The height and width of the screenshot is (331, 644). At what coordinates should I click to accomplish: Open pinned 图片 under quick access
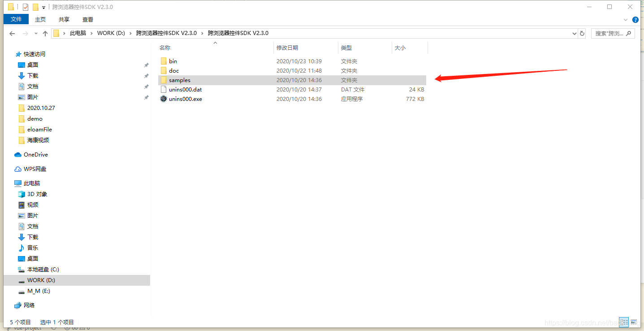(x=33, y=97)
